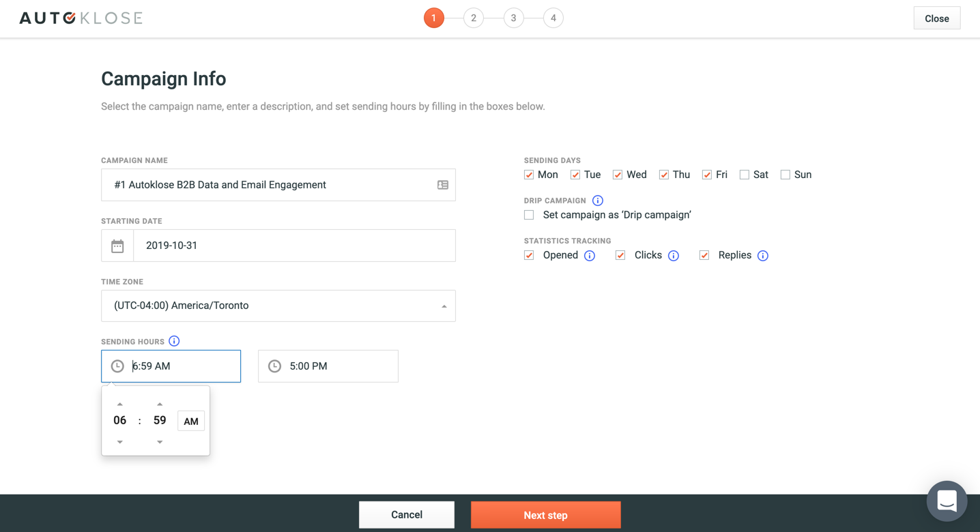Enable Saturday as a sending day
The image size is (980, 532).
click(x=745, y=175)
